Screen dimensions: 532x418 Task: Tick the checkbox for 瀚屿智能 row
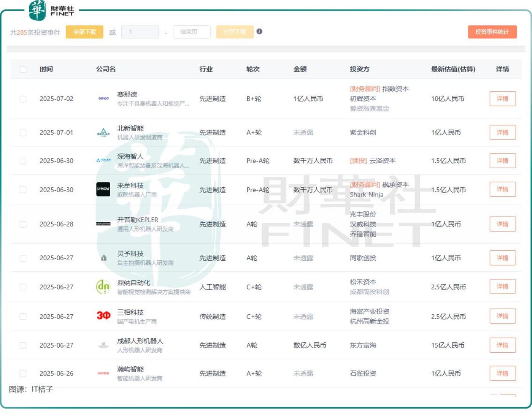pyautogui.click(x=23, y=374)
